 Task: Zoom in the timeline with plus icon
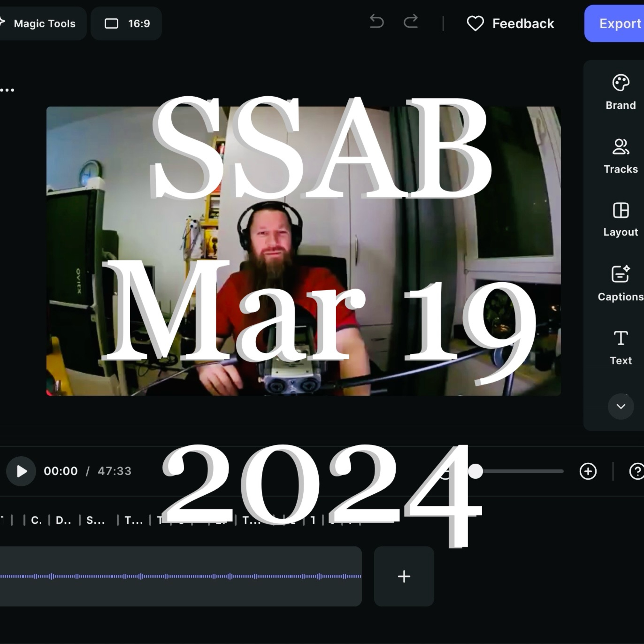click(588, 471)
